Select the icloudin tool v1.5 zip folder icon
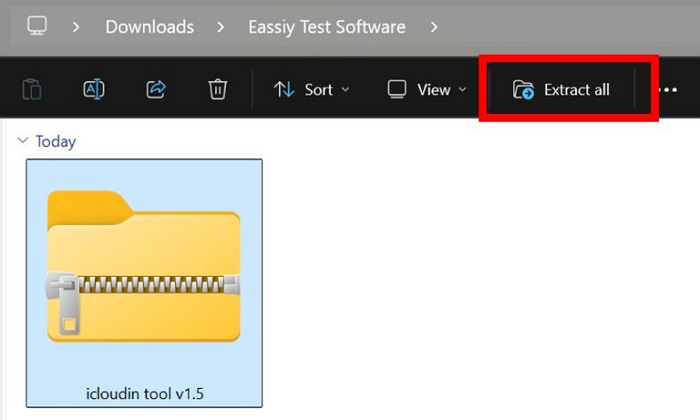The height and width of the screenshot is (420, 700). (144, 267)
